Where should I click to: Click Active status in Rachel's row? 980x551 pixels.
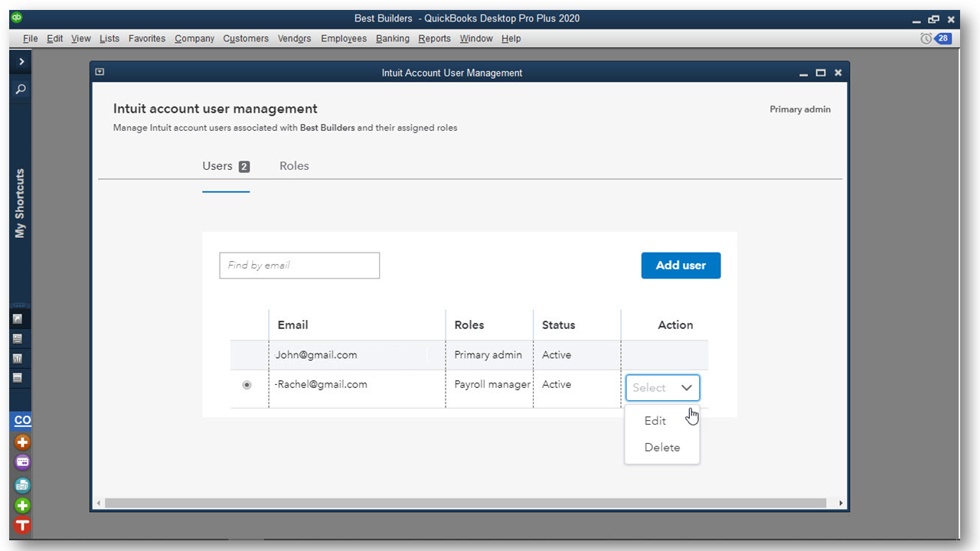coord(557,384)
